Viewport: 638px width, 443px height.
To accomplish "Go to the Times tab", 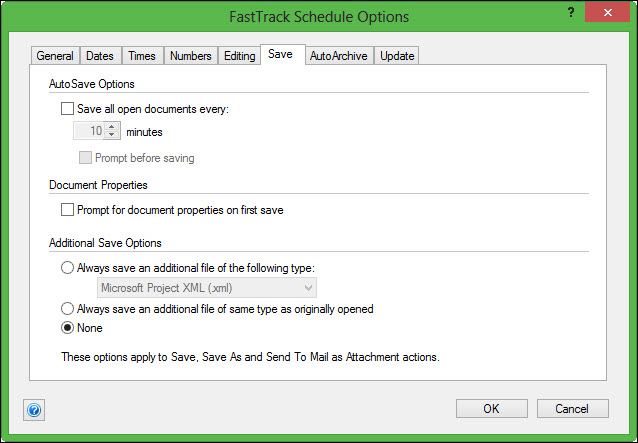I will pos(141,56).
